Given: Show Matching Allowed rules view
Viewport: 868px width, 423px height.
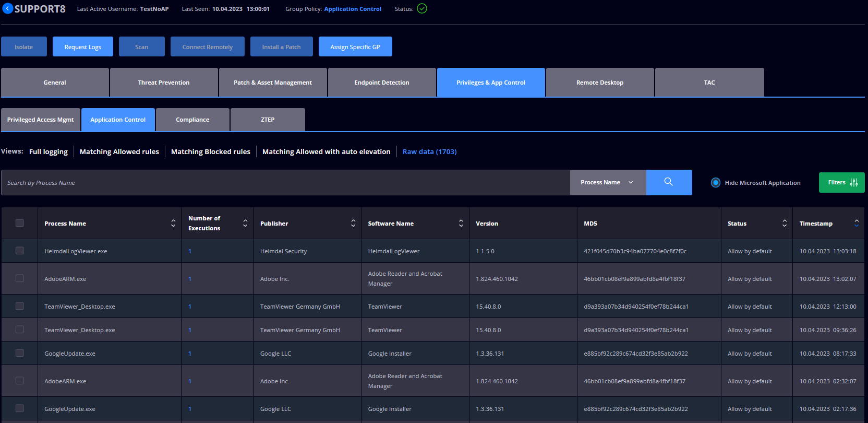Looking at the screenshot, I should pos(119,151).
